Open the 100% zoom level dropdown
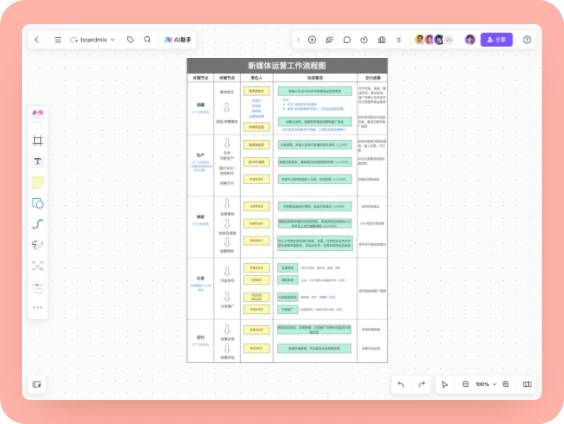564x424 pixels. (486, 384)
